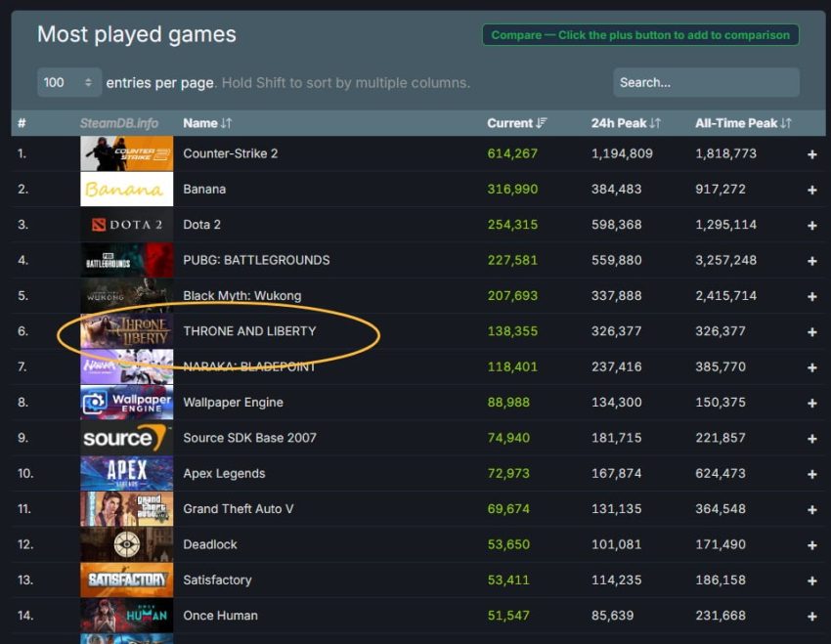Open the Counter-Strike 2 game thumbnail
The height and width of the screenshot is (644, 831).
click(127, 153)
